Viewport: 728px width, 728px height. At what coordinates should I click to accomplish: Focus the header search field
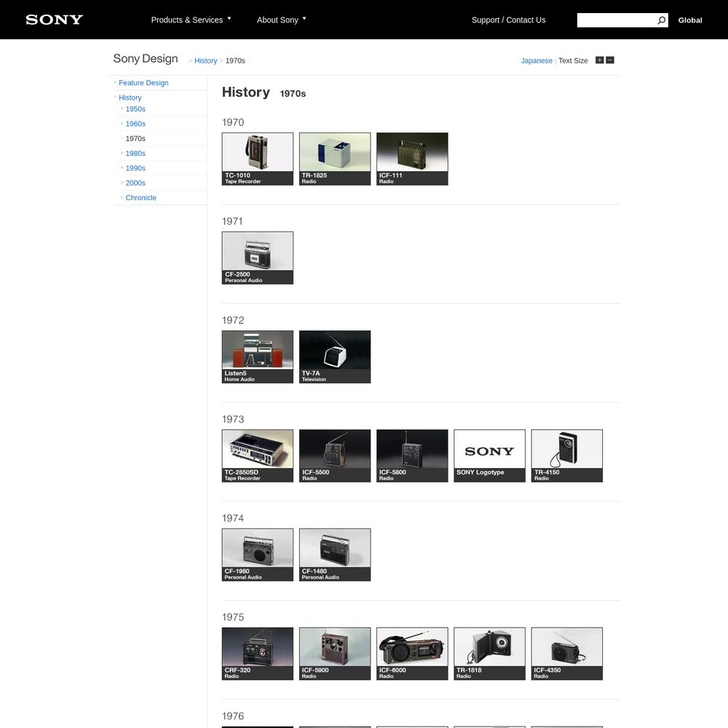617,20
